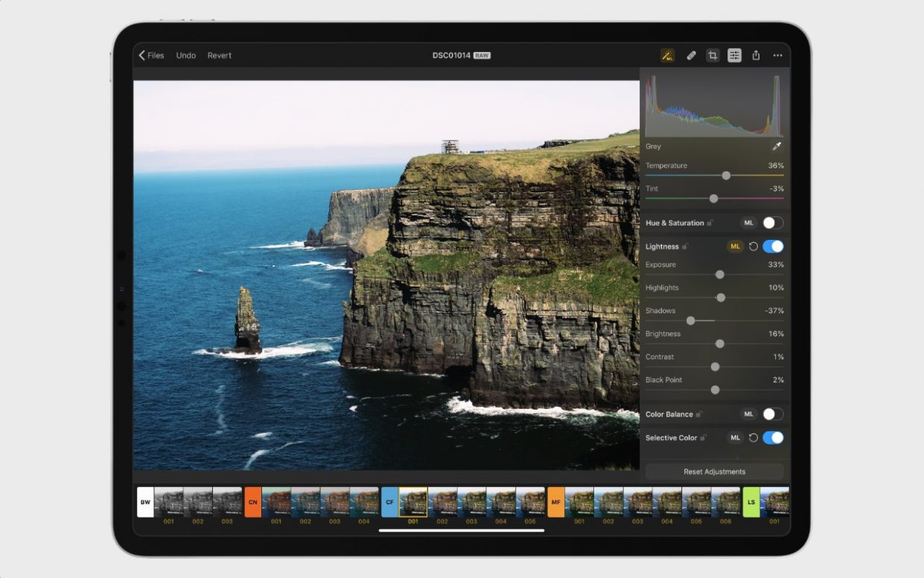Click the ML badge next to Lightness

click(735, 246)
